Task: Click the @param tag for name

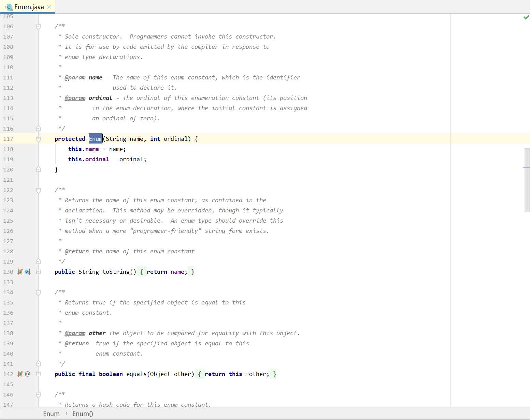Action: tap(75, 77)
